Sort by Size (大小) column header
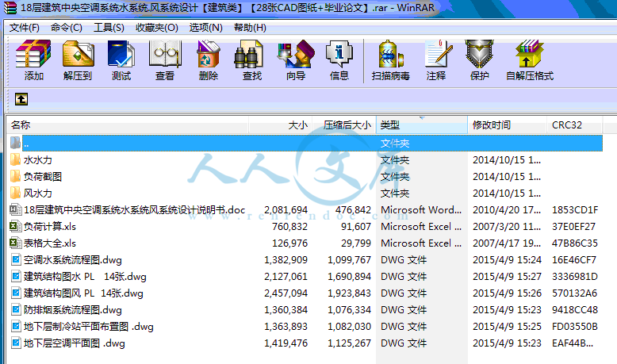Viewport: 617px width, 364px height. (281, 125)
